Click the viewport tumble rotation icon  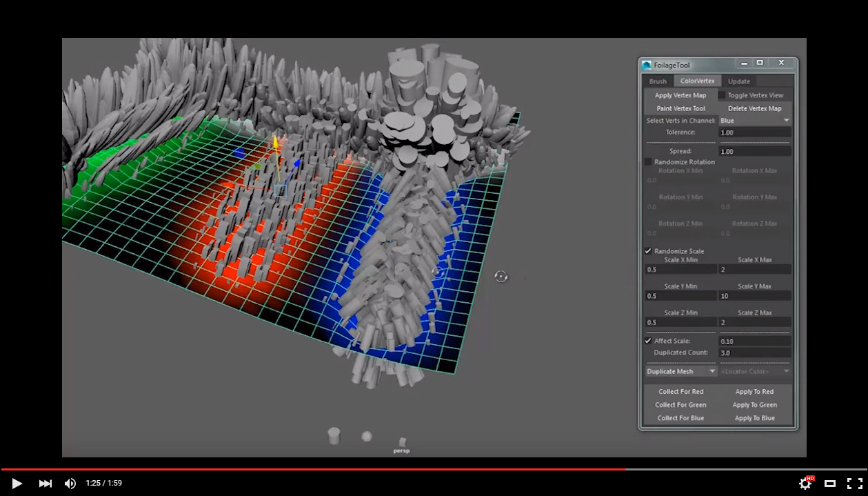[501, 276]
